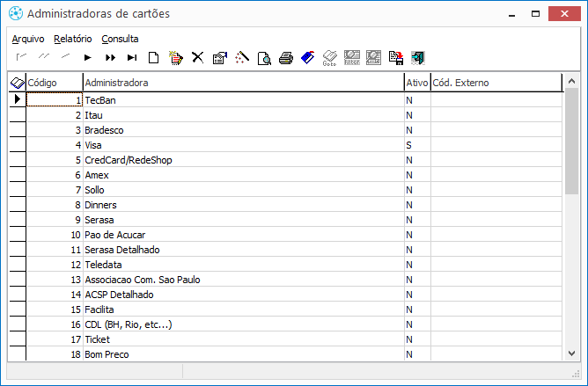Click the Cód. Externo column header
This screenshot has width=588, height=386.
click(496, 83)
